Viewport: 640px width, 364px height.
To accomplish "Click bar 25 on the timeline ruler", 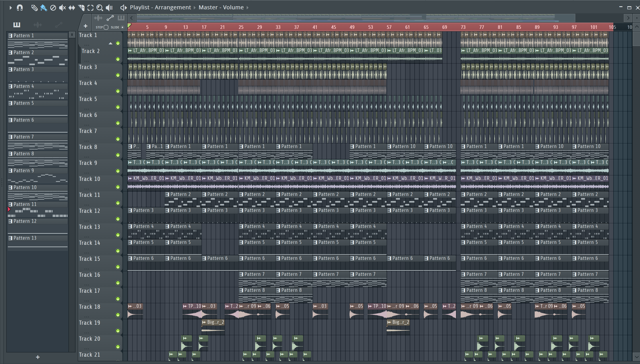I will pos(241,27).
